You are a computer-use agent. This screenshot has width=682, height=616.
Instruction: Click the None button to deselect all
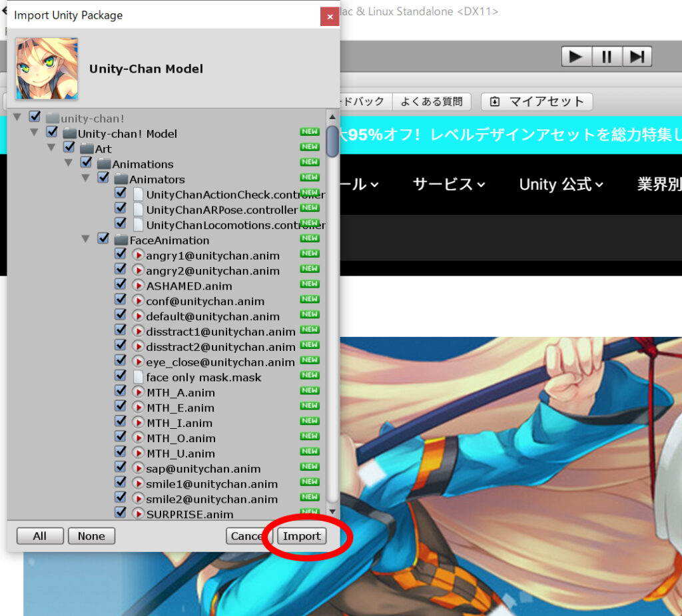point(91,536)
